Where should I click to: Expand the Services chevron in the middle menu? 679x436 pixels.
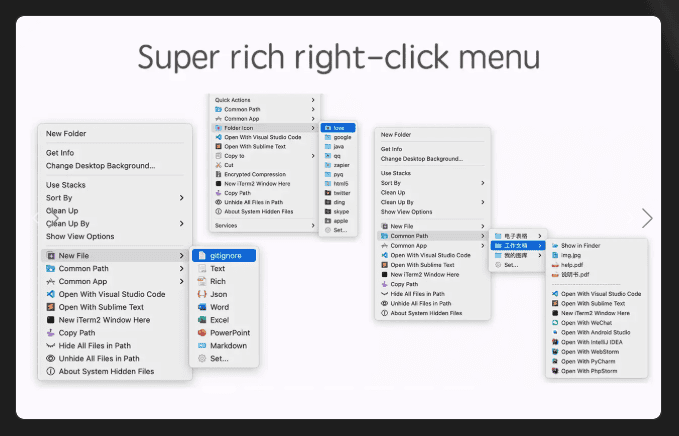(x=313, y=226)
